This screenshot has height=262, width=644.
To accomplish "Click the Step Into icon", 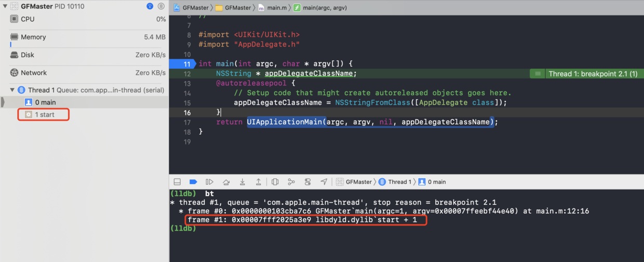I will pos(242,182).
